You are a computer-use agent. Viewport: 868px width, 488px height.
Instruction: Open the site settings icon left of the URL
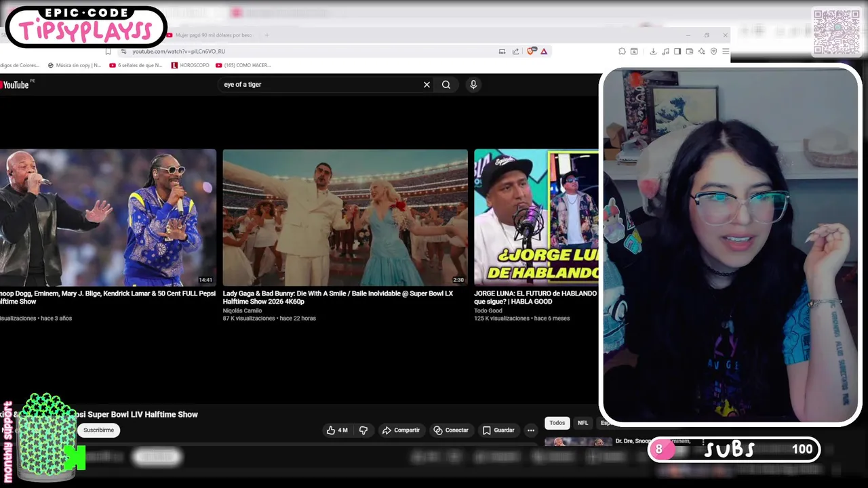pos(123,52)
